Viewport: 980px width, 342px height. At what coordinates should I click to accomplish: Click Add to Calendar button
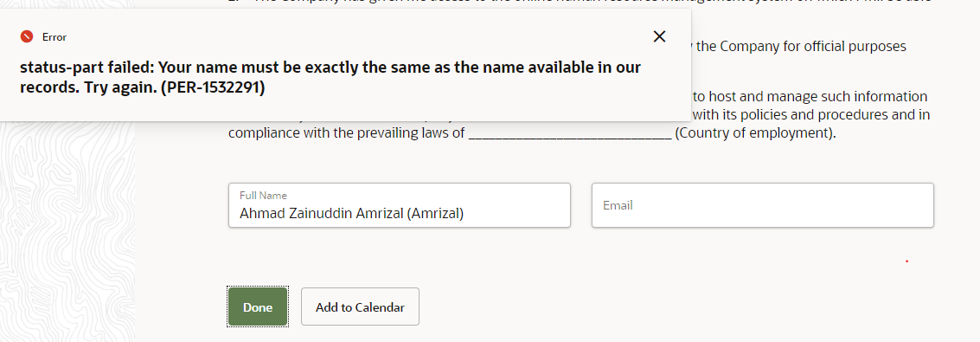point(360,307)
